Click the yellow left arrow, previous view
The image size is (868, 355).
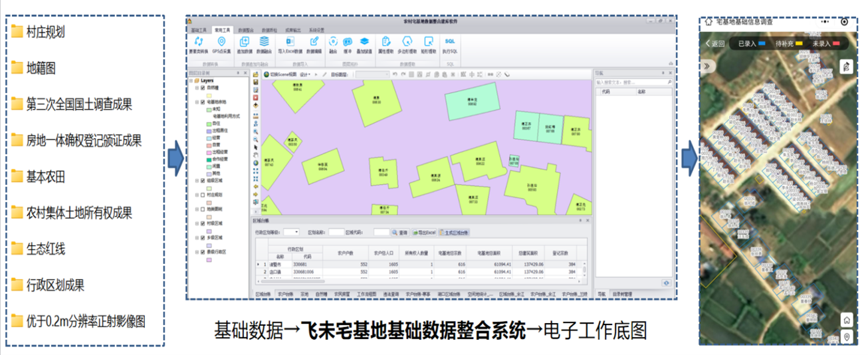tap(256, 187)
